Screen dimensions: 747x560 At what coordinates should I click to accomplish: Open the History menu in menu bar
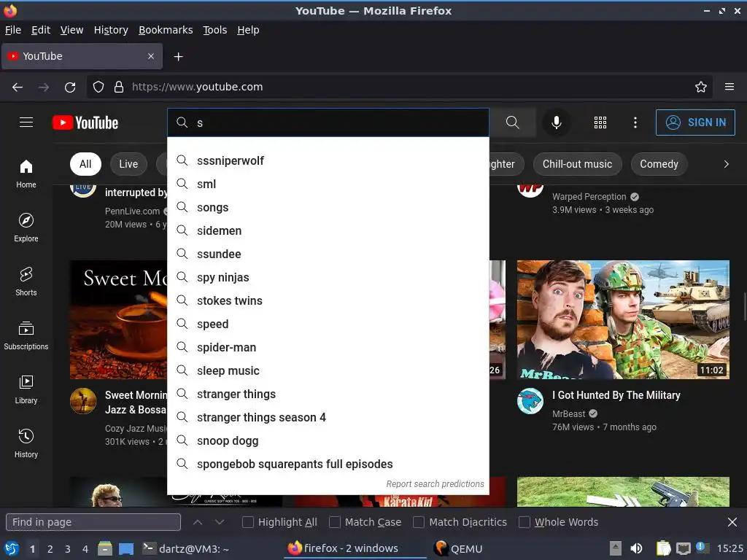click(111, 30)
